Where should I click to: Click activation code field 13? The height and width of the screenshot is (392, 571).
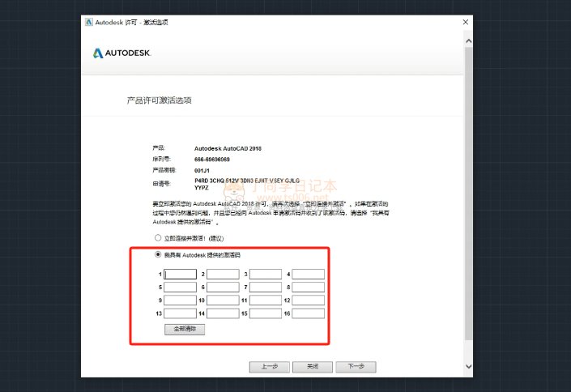181,313
